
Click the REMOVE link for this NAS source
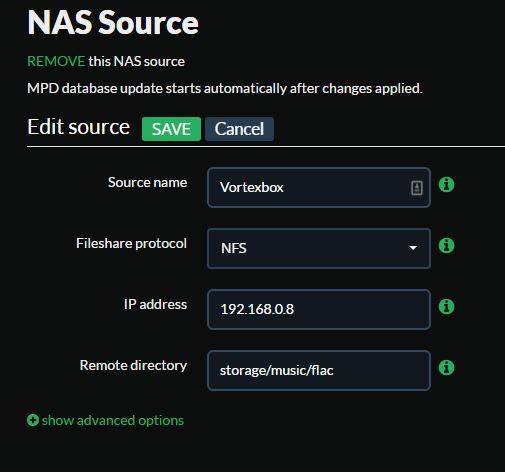click(56, 61)
